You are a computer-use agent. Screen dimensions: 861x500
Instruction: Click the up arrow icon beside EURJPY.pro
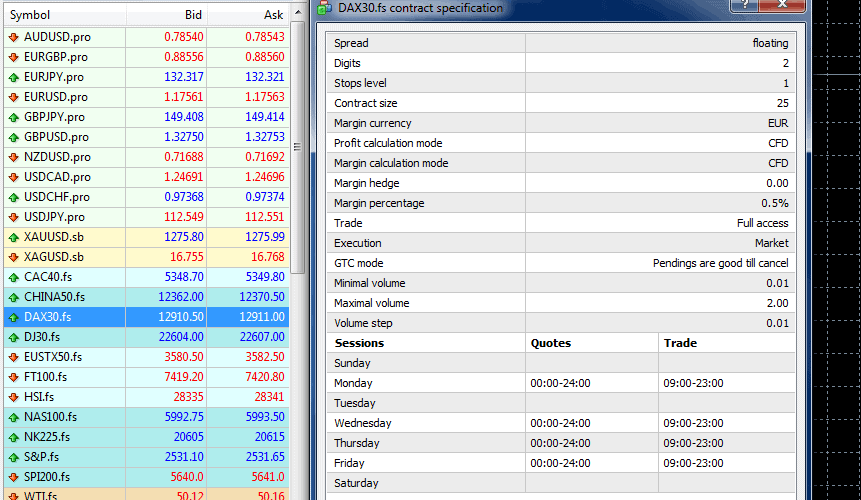click(x=14, y=77)
